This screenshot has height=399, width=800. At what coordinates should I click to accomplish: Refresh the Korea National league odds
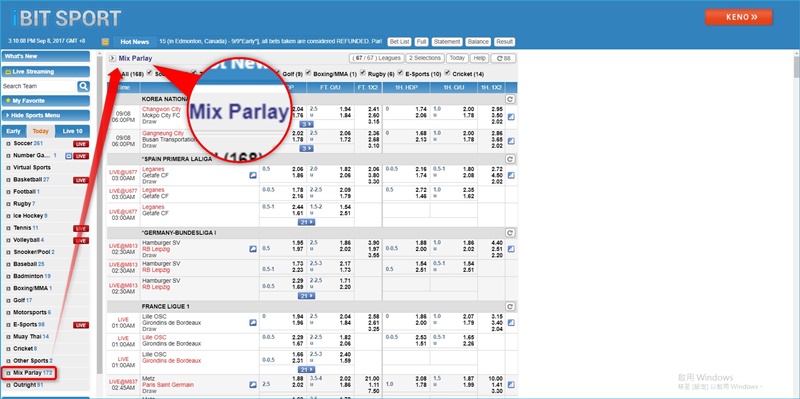pos(510,99)
